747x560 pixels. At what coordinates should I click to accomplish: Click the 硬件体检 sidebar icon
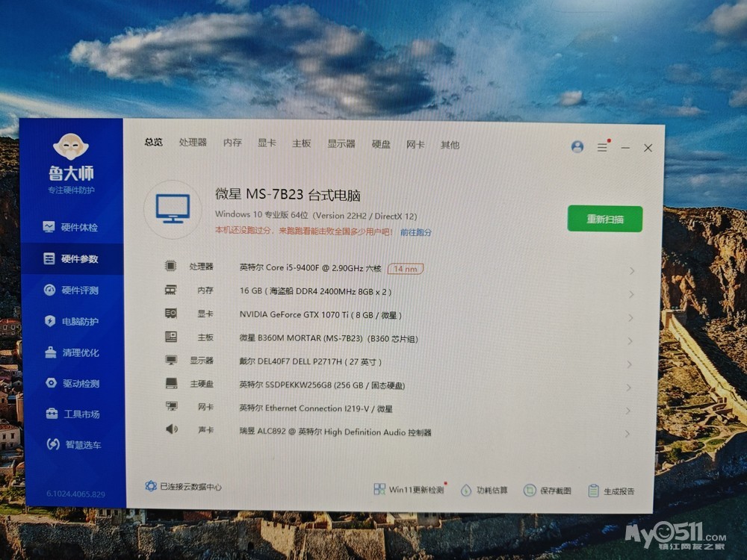click(x=49, y=227)
